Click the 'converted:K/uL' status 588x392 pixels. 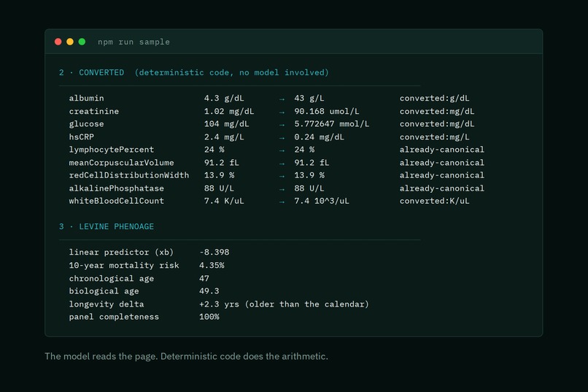434,201
